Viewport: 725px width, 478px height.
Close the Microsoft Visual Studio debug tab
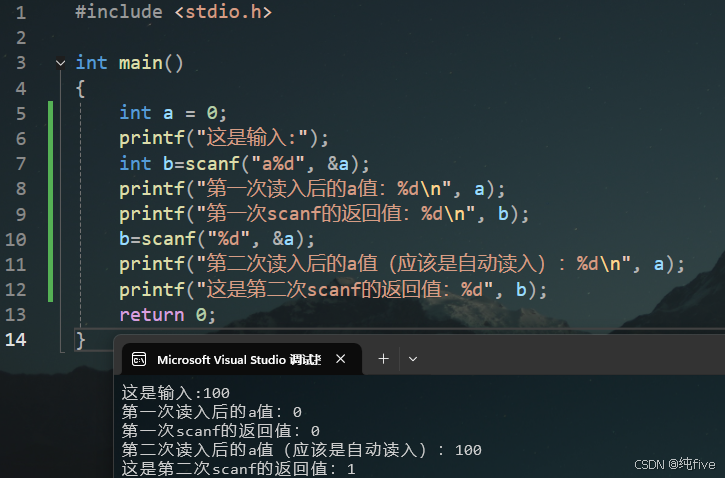tap(341, 359)
